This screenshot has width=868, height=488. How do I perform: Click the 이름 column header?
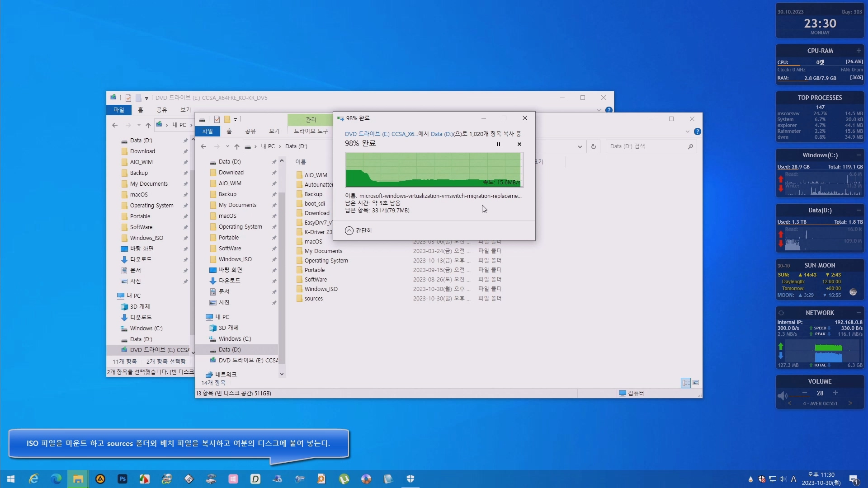[x=301, y=162]
